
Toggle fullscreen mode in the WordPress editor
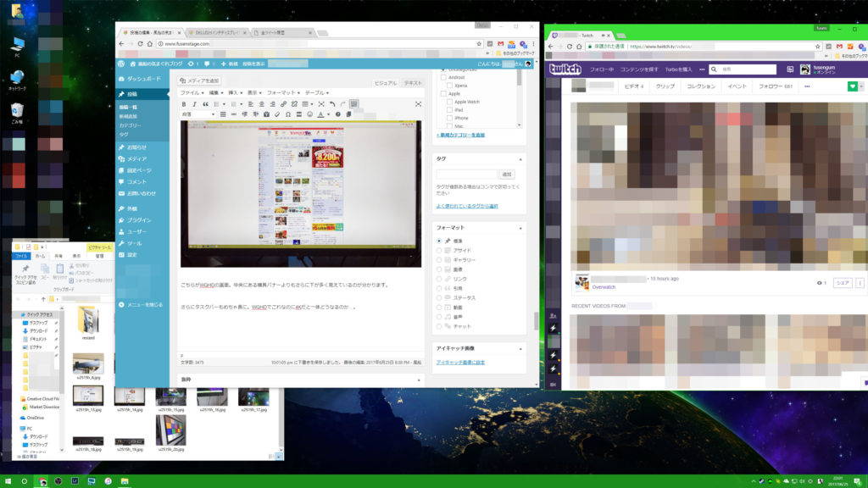tap(418, 104)
